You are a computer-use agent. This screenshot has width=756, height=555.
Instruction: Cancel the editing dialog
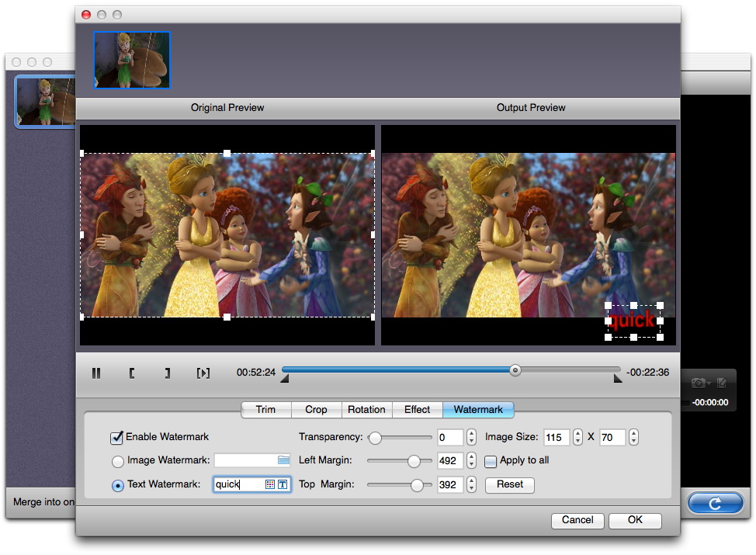[x=577, y=520]
